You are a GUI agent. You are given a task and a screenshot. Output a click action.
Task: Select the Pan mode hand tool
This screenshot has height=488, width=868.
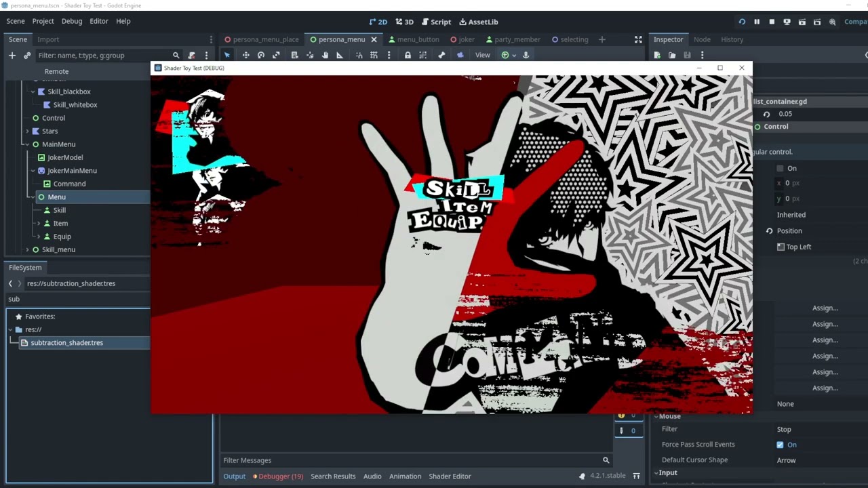tap(325, 55)
